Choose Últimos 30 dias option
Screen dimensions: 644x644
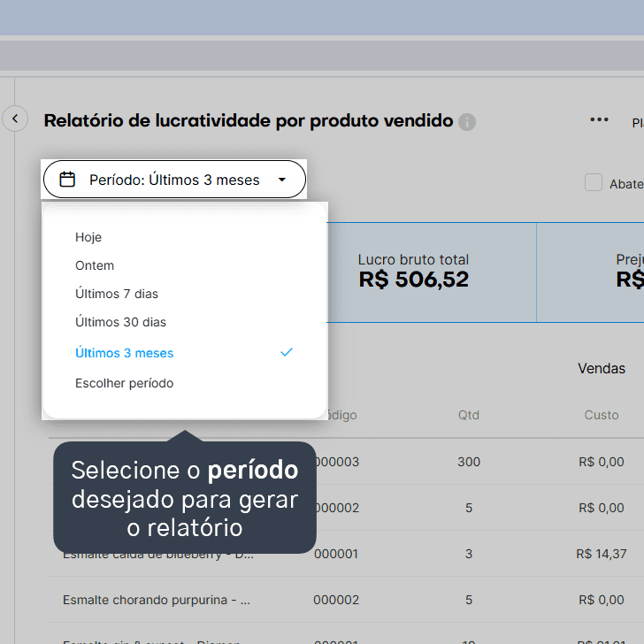point(120,322)
